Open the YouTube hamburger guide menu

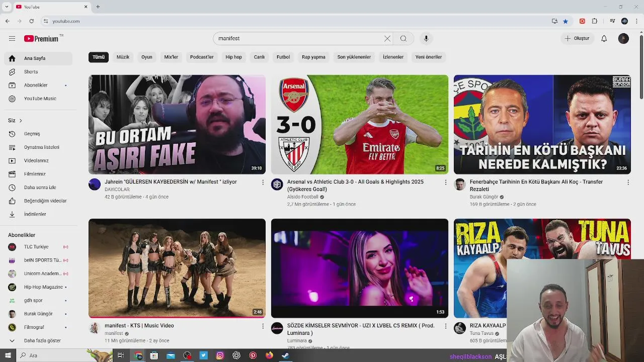[x=12, y=39]
